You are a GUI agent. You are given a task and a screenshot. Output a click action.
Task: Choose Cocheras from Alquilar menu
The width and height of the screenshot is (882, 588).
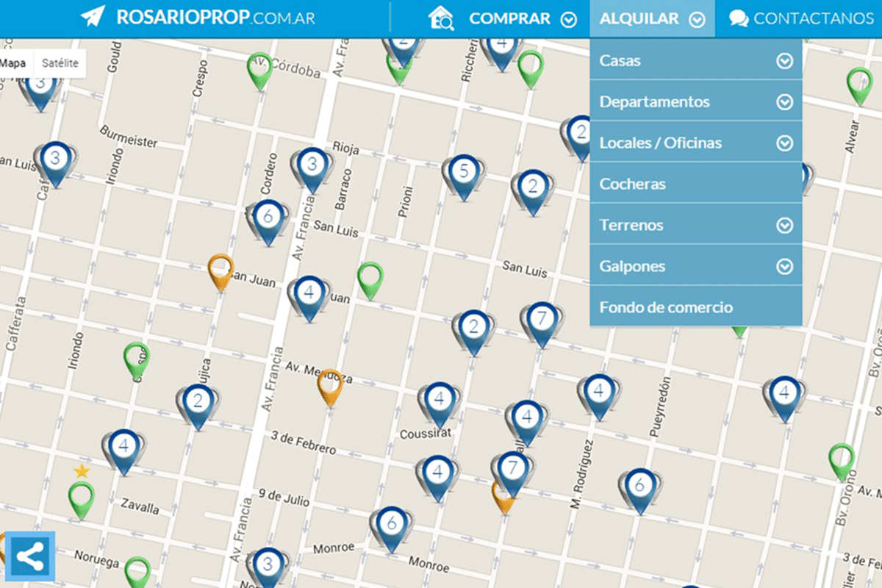point(695,184)
